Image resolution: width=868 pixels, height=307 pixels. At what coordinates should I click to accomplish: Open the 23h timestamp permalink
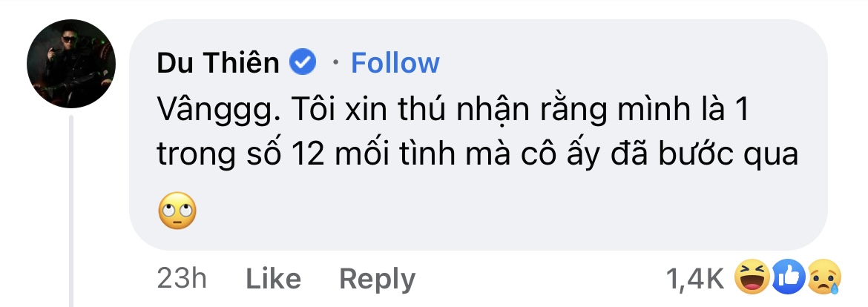(x=182, y=278)
